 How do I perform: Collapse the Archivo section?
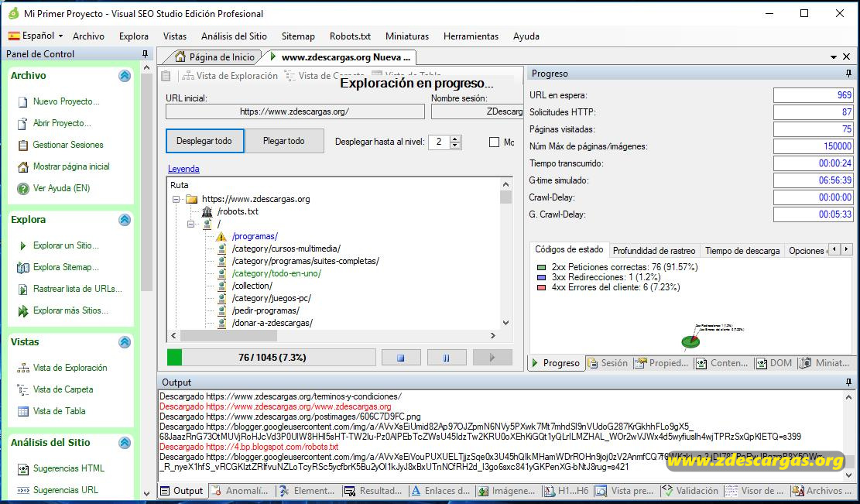(125, 76)
